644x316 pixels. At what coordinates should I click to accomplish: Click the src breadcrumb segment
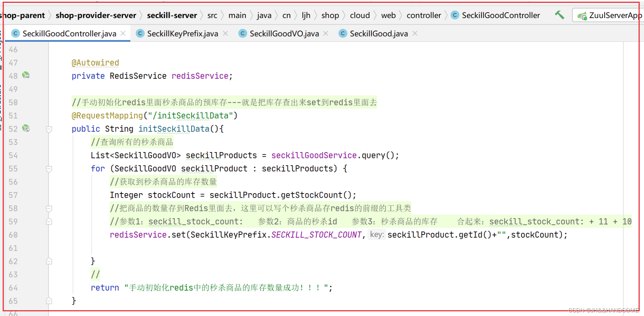click(x=212, y=15)
